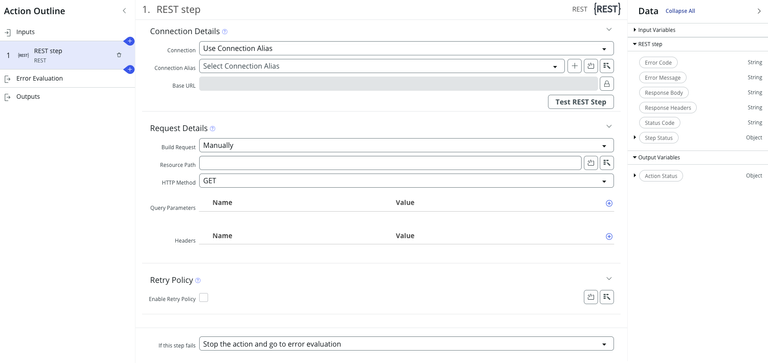
Task: Select the Step Status data pill
Action: click(x=659, y=138)
